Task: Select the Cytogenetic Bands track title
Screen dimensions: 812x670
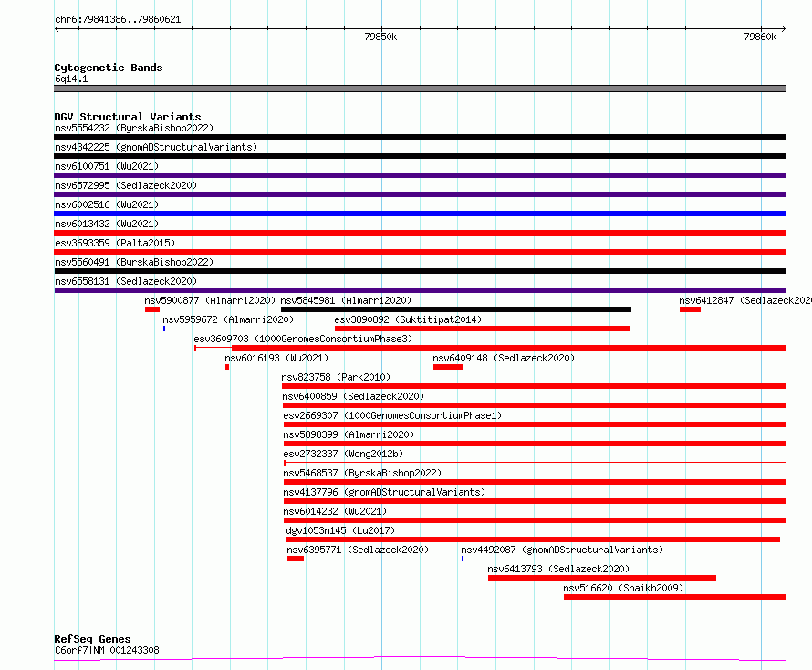Action: (109, 68)
